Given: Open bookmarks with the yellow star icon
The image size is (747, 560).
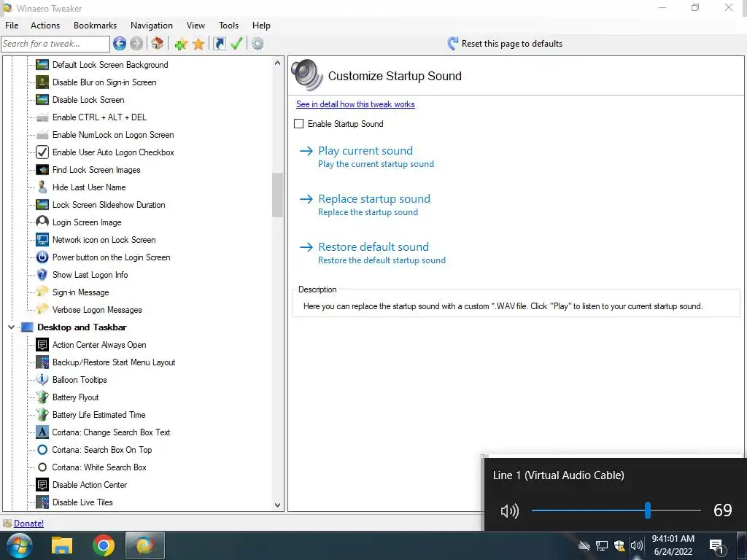Looking at the screenshot, I should [198, 44].
